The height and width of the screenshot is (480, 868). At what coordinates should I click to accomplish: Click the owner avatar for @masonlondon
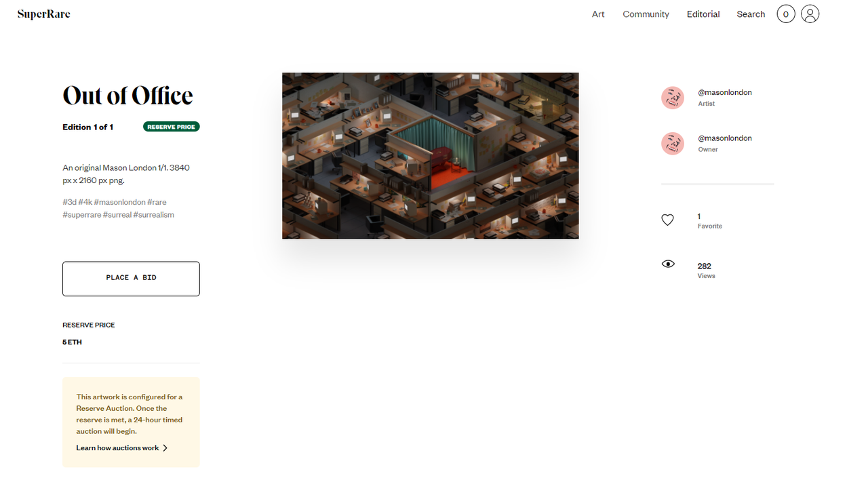[673, 144]
